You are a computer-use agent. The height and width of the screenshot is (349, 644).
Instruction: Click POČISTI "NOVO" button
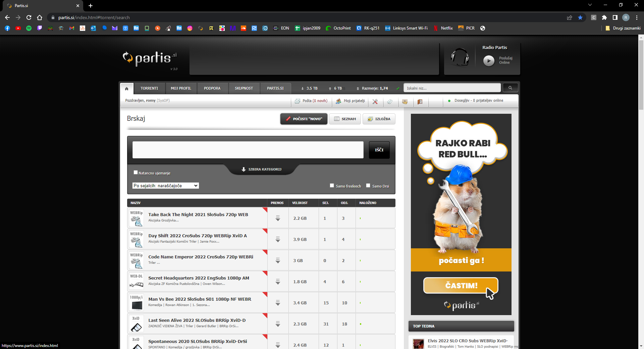pyautogui.click(x=304, y=119)
